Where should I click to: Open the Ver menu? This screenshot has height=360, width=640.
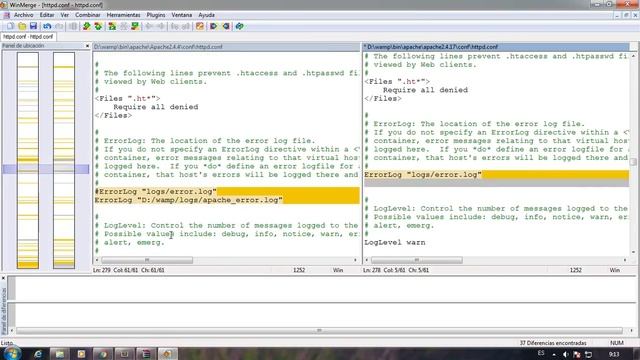[64, 15]
